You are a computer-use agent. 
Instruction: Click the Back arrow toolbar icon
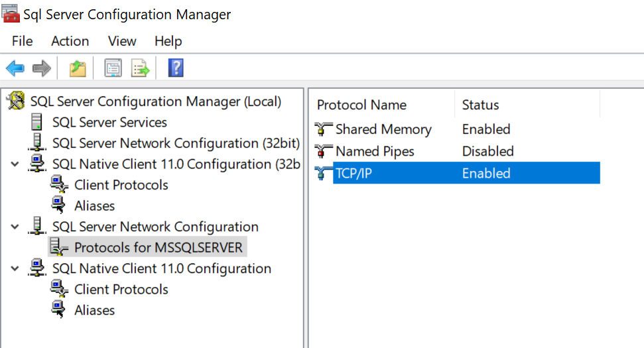click(x=15, y=68)
